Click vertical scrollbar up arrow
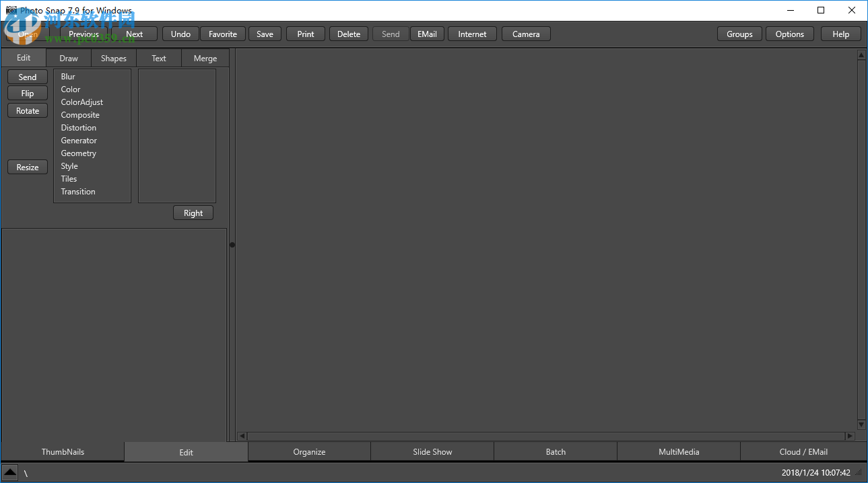Viewport: 868px width, 483px height. coord(861,55)
